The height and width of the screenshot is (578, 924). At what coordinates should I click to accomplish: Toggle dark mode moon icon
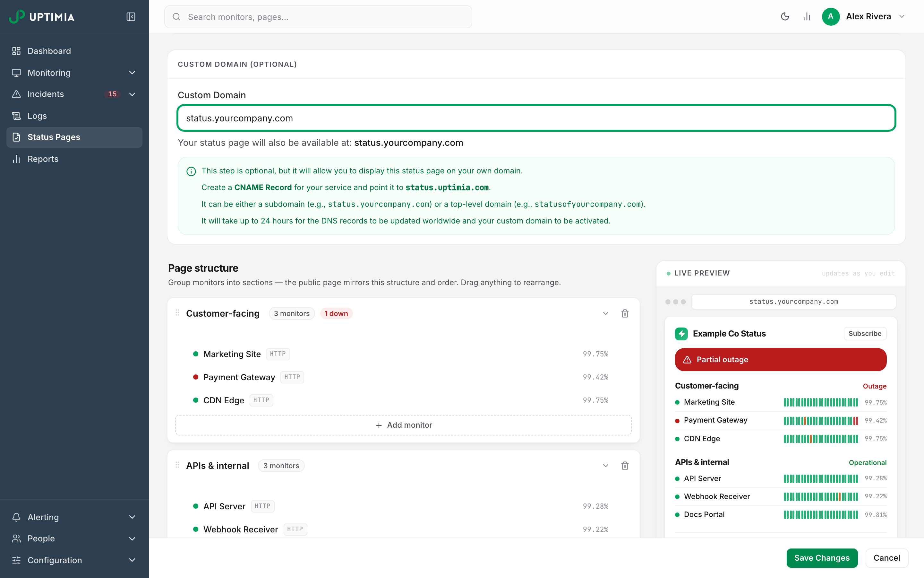pos(785,16)
